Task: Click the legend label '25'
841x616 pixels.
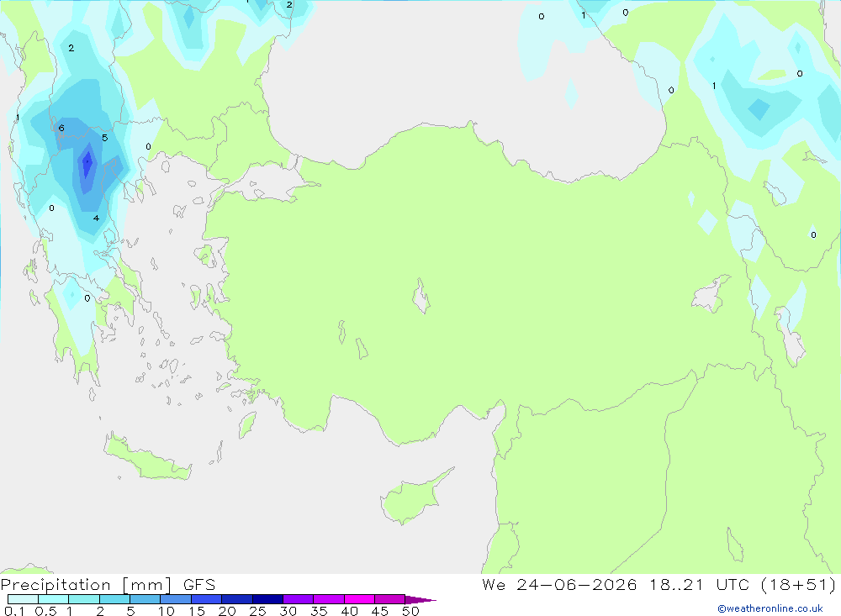Action: pos(258,611)
